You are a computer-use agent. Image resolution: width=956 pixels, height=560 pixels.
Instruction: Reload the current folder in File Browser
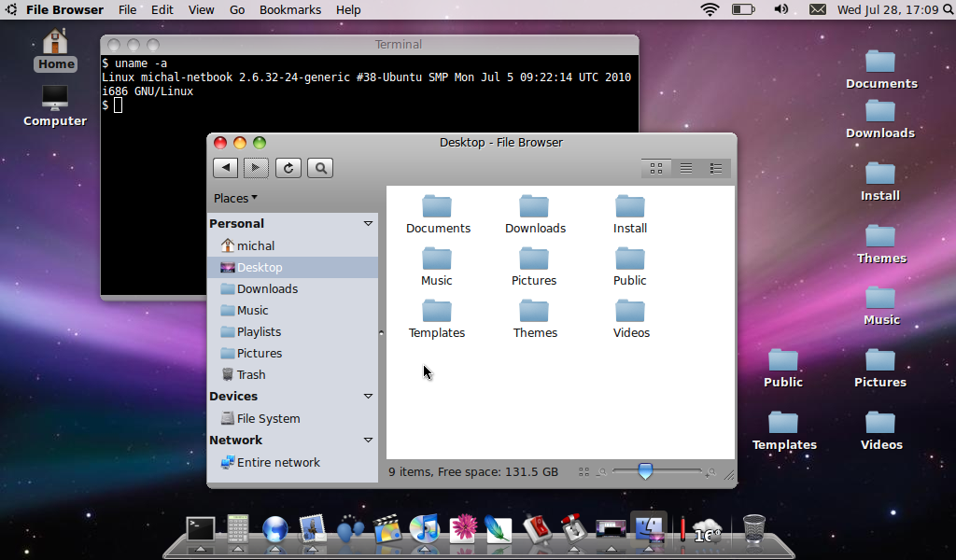pyautogui.click(x=288, y=168)
